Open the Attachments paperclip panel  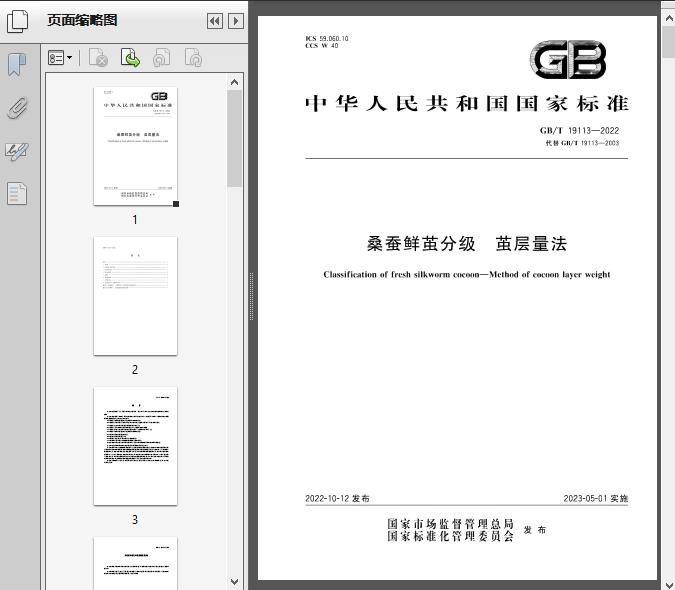17,108
